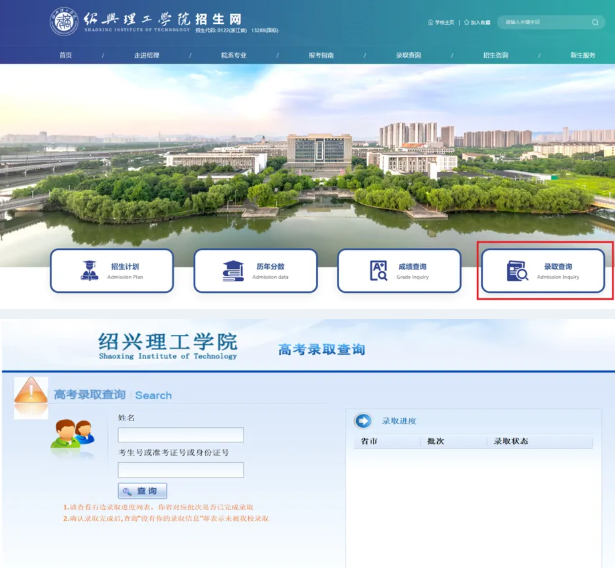Image resolution: width=615 pixels, height=568 pixels.
Task: Open the 报考指南 navigation item
Action: (321, 55)
